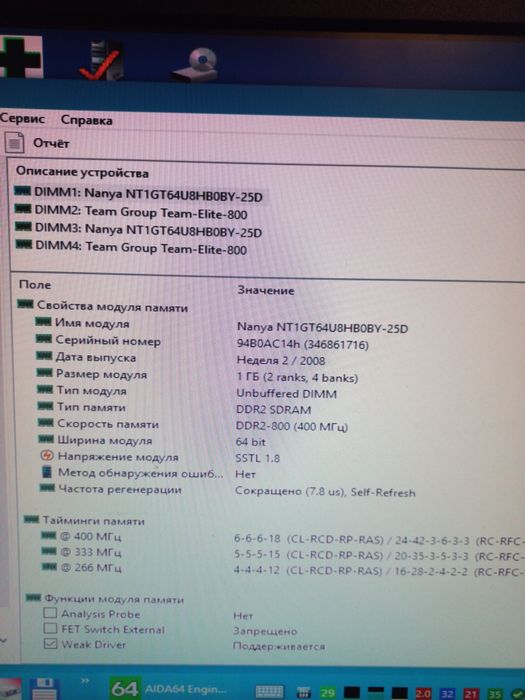Click chip icon beside Тайминги памяти
The width and height of the screenshot is (525, 700).
pos(31,519)
